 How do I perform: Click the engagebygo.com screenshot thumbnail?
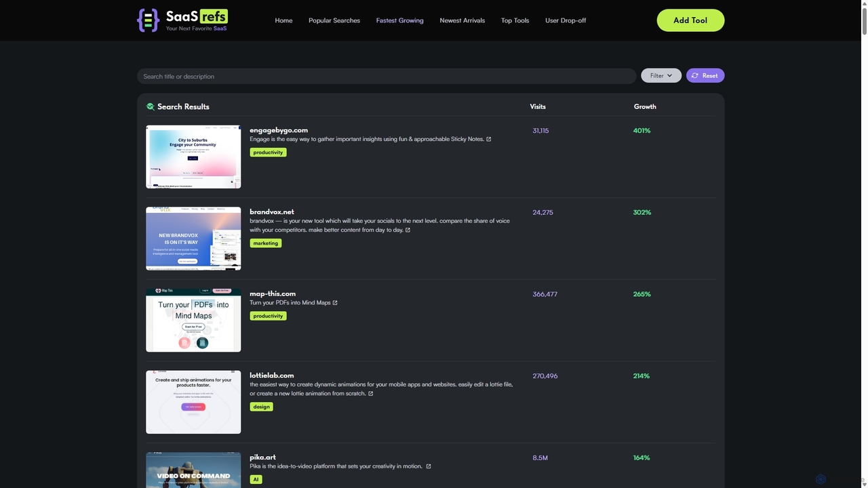(193, 157)
